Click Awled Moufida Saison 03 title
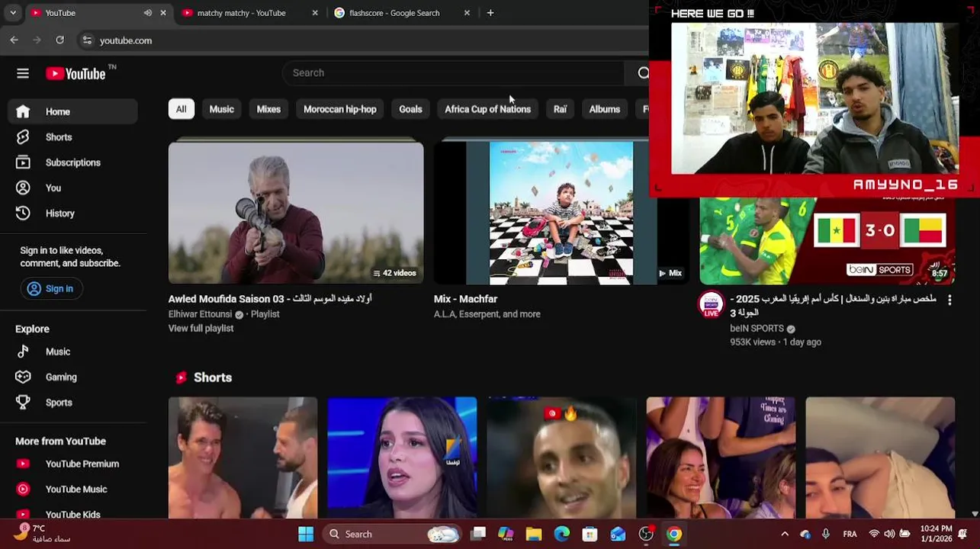This screenshot has height=549, width=980. point(270,299)
